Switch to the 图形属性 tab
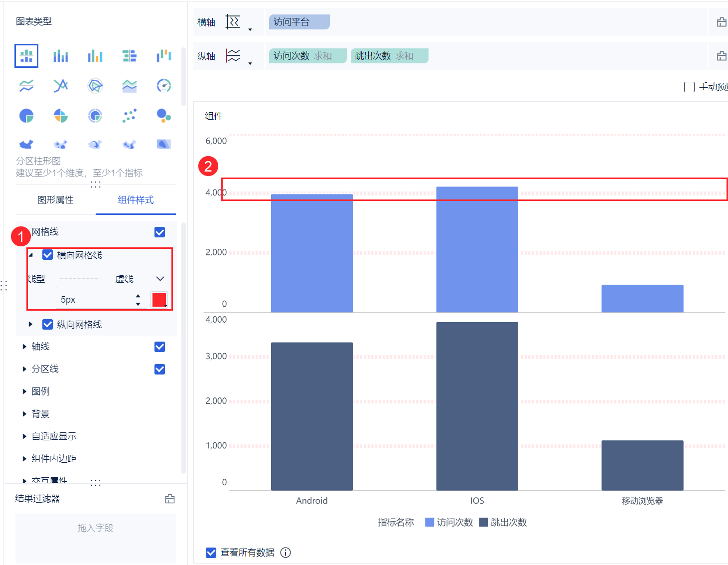 pos(55,200)
